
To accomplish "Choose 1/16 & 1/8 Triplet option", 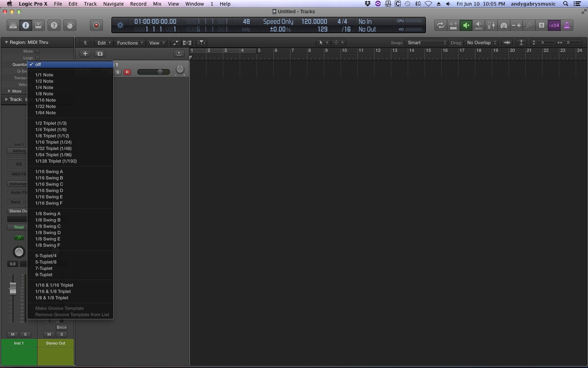I will [x=70, y=292].
